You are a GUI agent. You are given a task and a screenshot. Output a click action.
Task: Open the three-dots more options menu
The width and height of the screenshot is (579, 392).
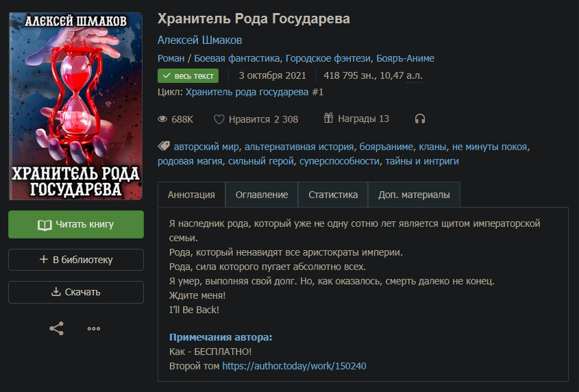click(94, 328)
